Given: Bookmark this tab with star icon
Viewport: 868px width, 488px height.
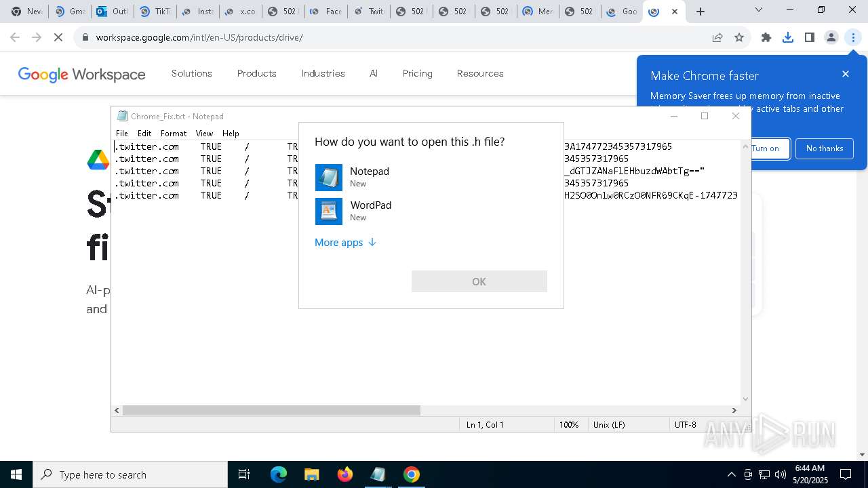Looking at the screenshot, I should coord(739,37).
